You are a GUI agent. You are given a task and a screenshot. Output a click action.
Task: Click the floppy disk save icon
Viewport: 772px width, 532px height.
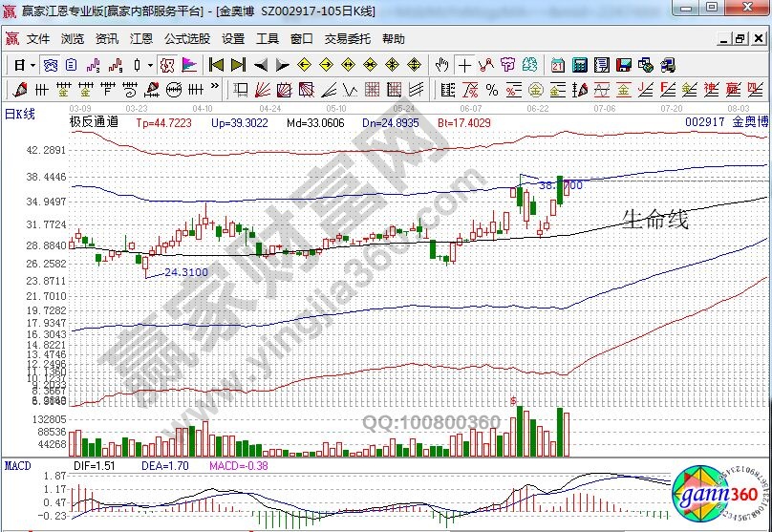coord(624,65)
